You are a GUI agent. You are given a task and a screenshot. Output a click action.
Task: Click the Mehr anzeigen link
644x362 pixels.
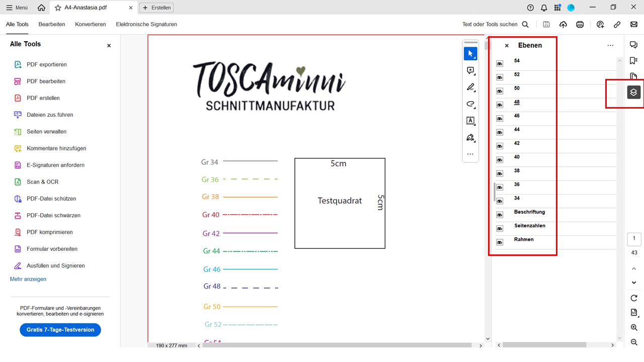pos(28,279)
